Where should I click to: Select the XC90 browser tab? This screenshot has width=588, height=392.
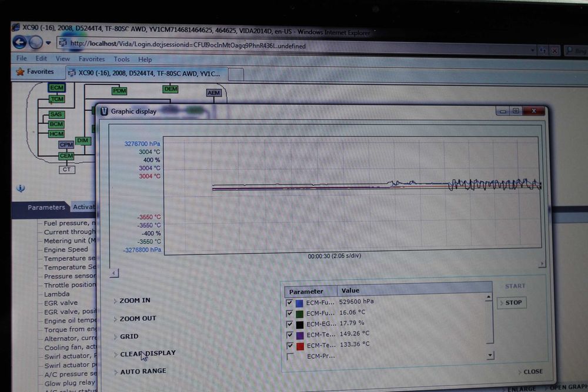coord(147,74)
